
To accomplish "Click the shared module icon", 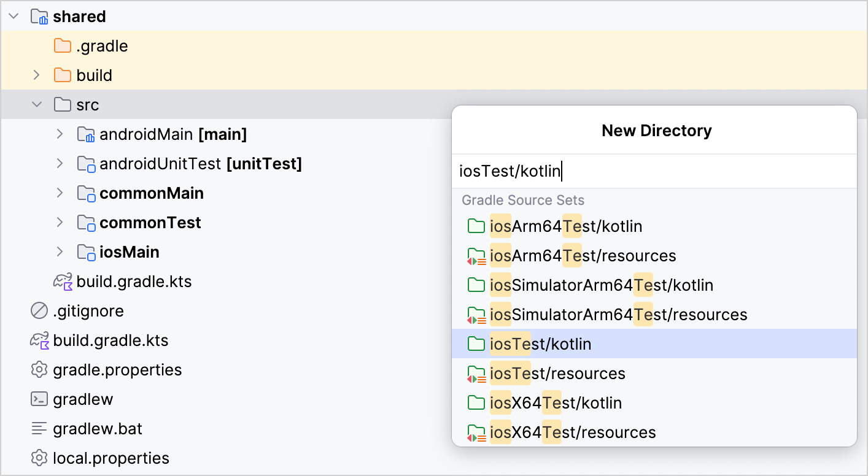I will (x=39, y=16).
